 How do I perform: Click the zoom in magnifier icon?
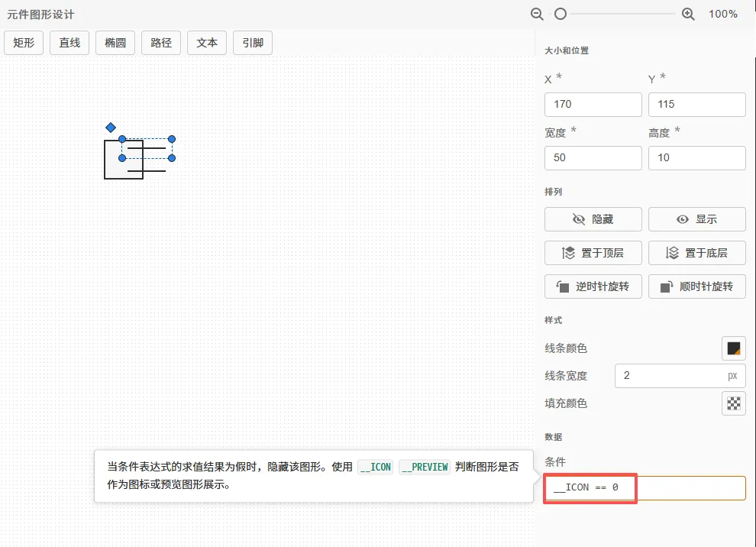(688, 14)
